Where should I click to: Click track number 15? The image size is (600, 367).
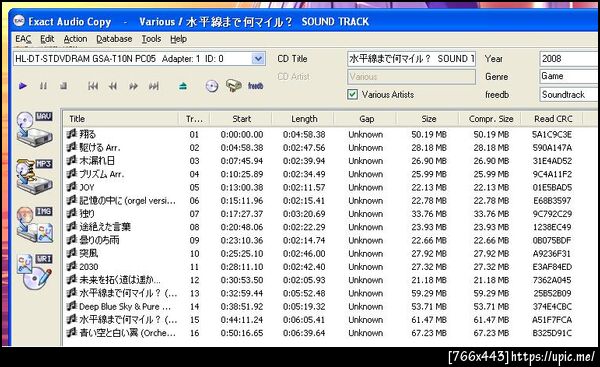194,320
